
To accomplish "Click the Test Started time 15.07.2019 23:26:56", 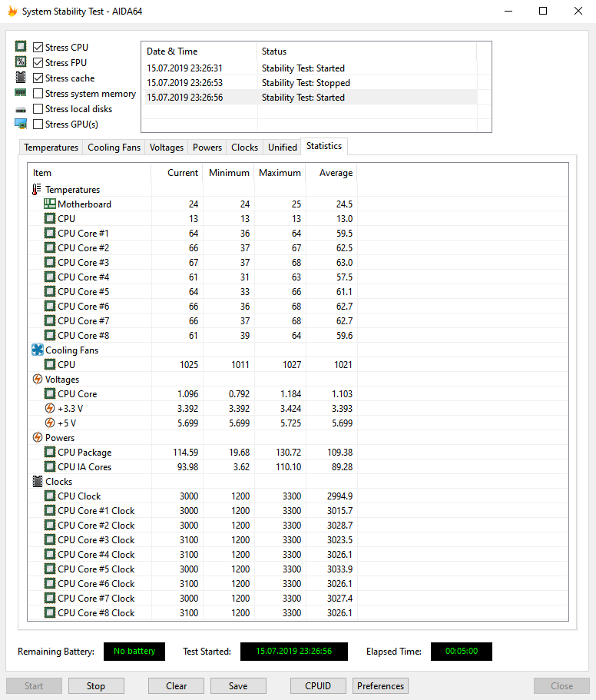I will [294, 652].
